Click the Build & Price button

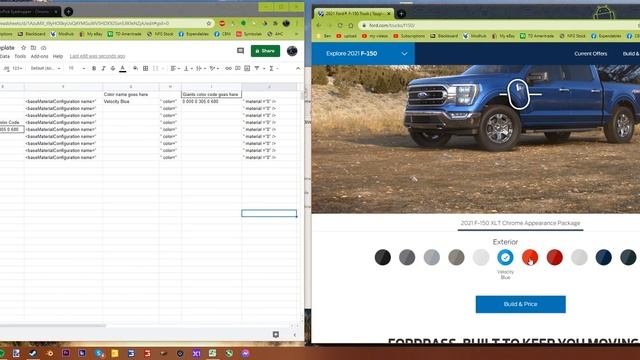[x=520, y=304]
